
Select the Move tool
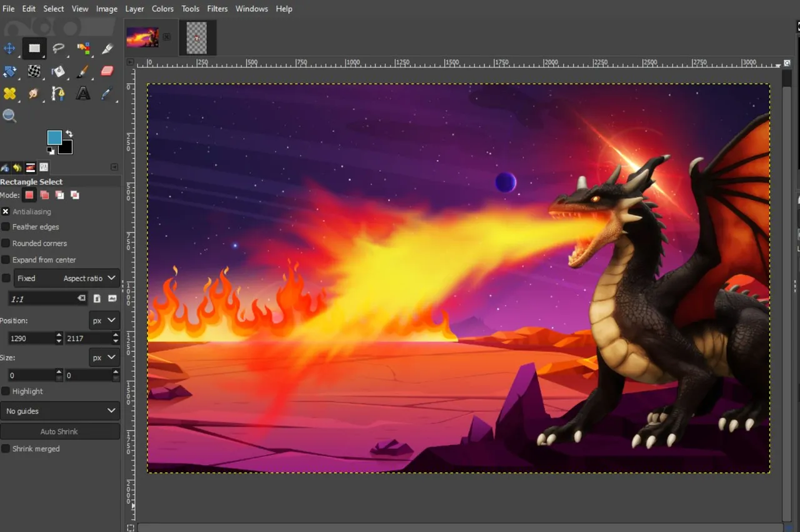9,48
